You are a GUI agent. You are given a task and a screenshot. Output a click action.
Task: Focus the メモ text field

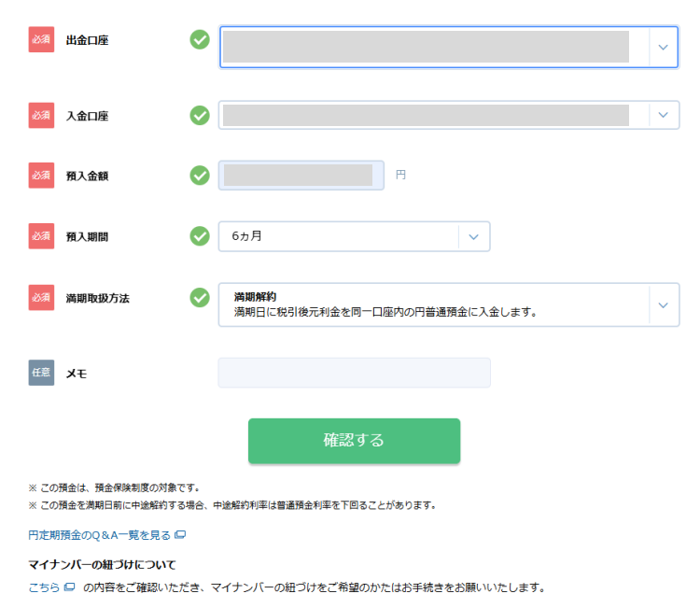click(x=354, y=373)
